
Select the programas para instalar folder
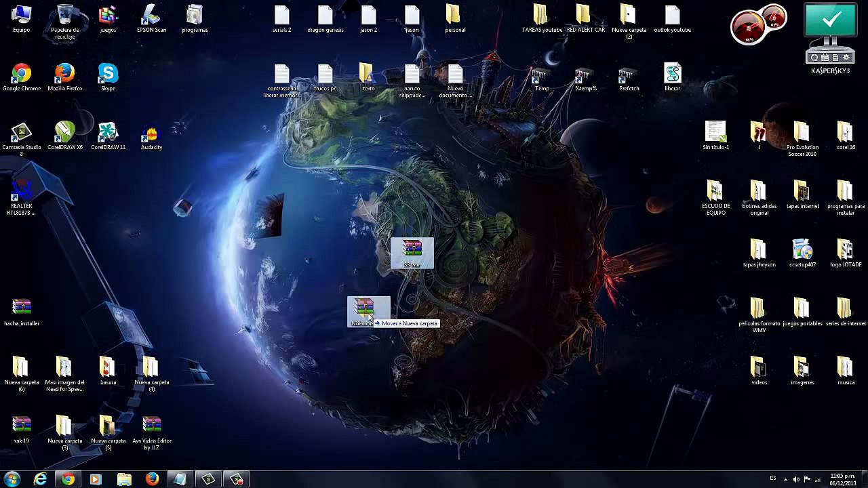click(x=846, y=198)
